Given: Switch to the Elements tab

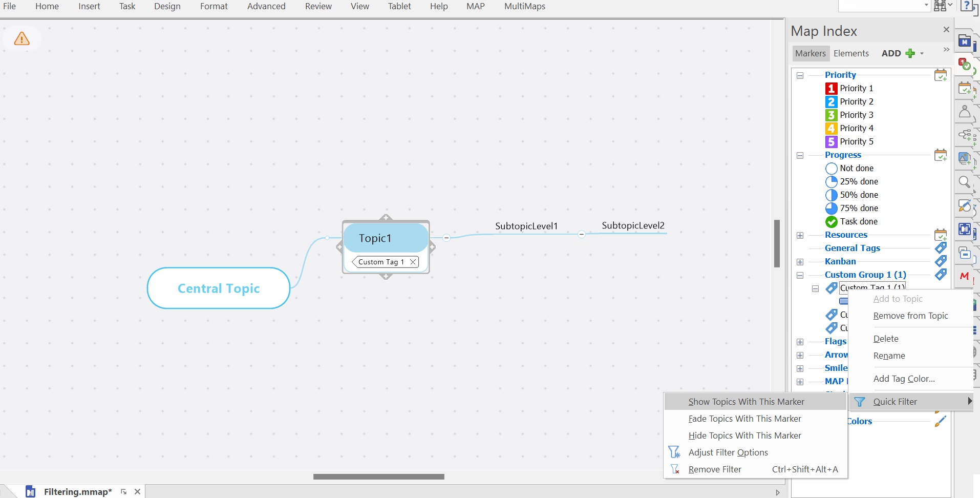Looking at the screenshot, I should click(851, 53).
